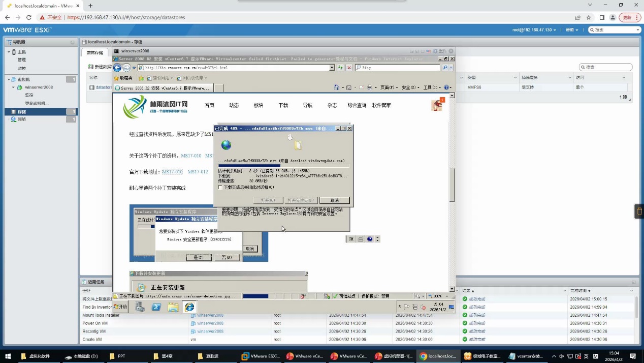
Task: Click the red stop loading icon in IE
Action: 349,68
